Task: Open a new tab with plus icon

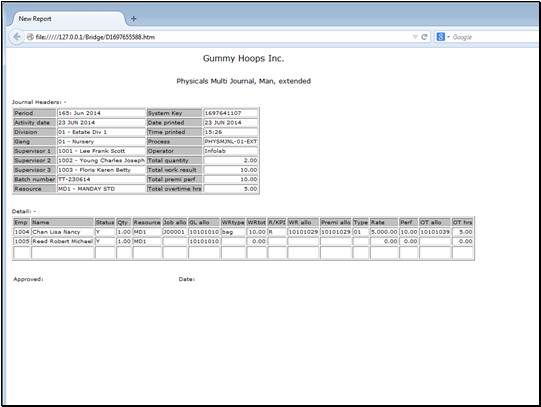Action: [x=134, y=19]
